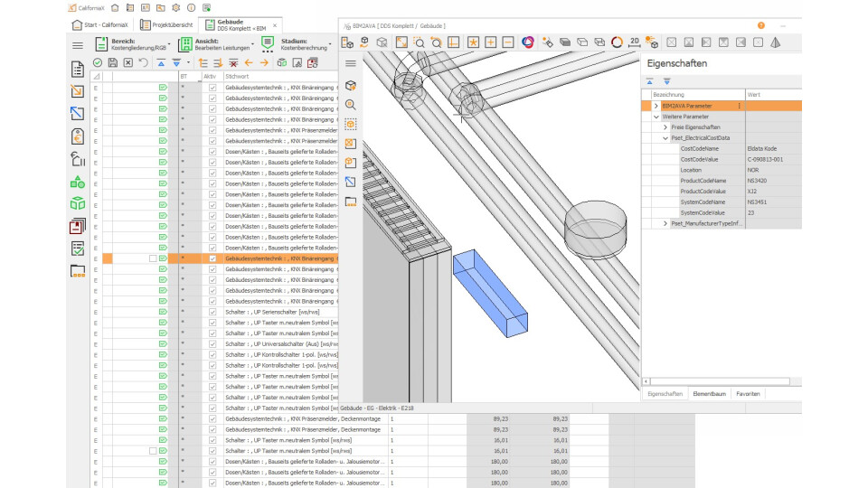This screenshot has height=488, width=868.
Task: Tick the empty checkbox in highlighted row
Action: point(153,258)
